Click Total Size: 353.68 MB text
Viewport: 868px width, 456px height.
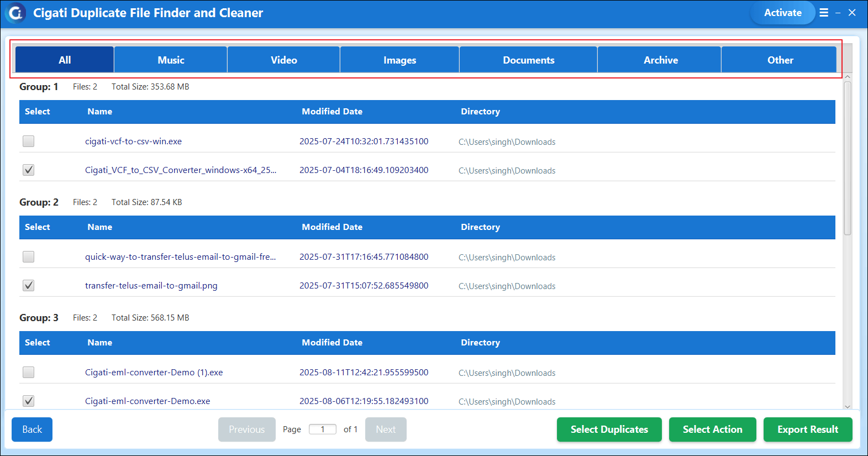tap(150, 87)
